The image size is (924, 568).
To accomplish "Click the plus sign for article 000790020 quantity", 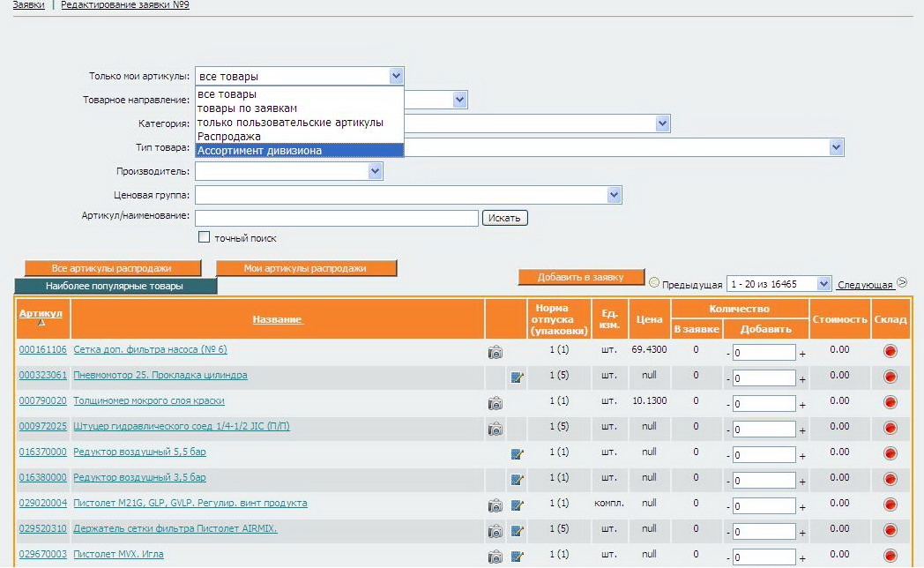I will [802, 404].
